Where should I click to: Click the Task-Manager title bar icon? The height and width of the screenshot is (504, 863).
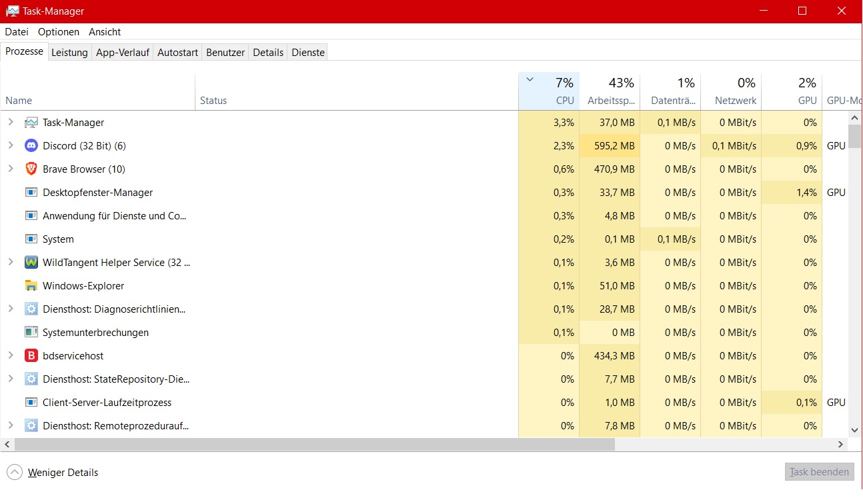(x=13, y=11)
